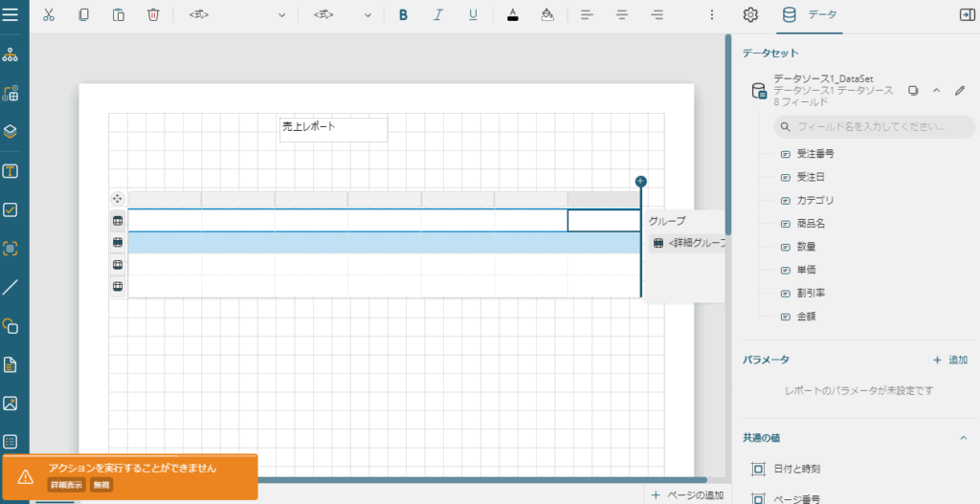Viewport: 980px width, 504px height.
Task: Open the hamburger main menu
Action: pyautogui.click(x=14, y=14)
